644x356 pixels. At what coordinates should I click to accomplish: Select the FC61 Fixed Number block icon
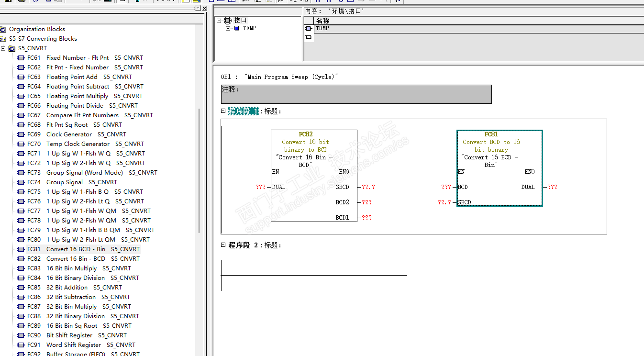pyautogui.click(x=21, y=58)
